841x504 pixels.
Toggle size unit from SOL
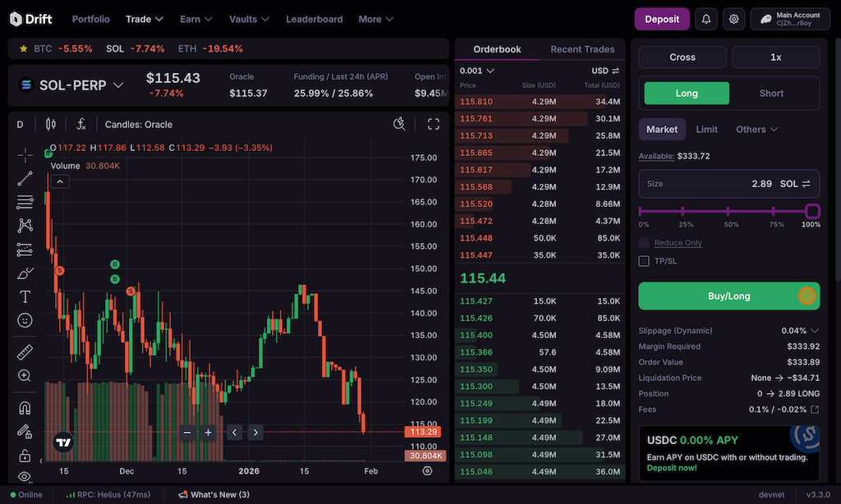[x=806, y=184]
